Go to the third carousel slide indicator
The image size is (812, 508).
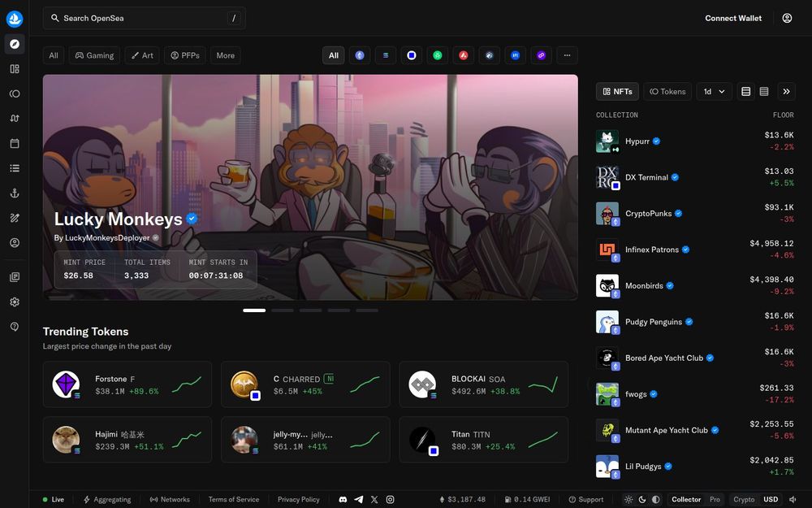(x=310, y=310)
